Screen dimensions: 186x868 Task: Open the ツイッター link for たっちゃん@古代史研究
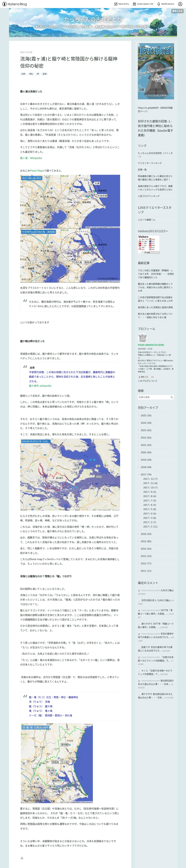click(155, 155)
